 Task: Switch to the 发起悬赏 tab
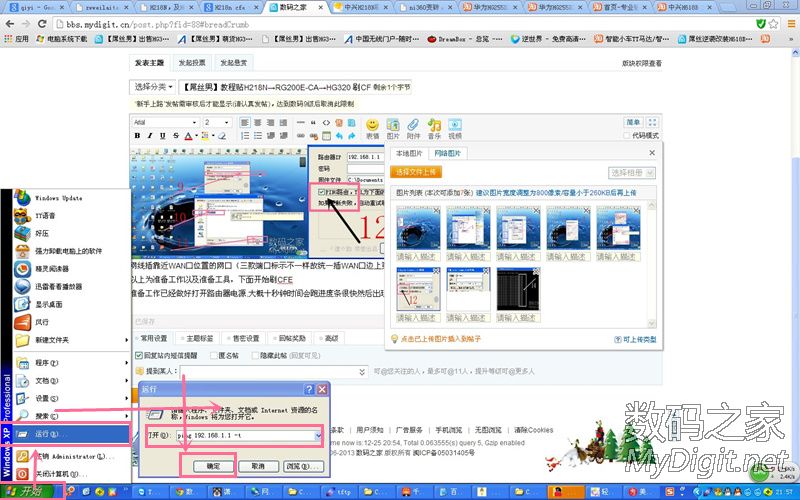pyautogui.click(x=233, y=63)
